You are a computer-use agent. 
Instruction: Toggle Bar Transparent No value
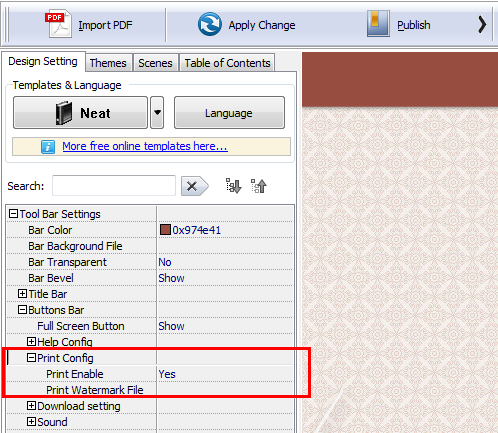[165, 262]
